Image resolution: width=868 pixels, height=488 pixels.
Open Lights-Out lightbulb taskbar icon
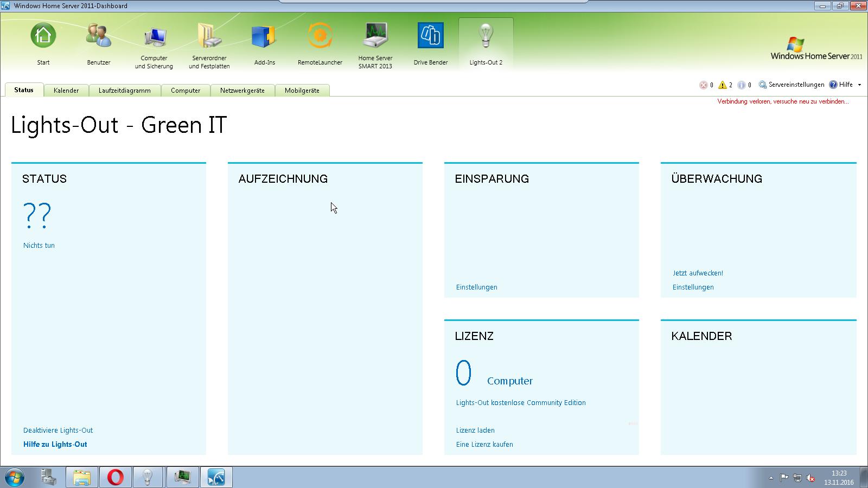click(x=148, y=478)
